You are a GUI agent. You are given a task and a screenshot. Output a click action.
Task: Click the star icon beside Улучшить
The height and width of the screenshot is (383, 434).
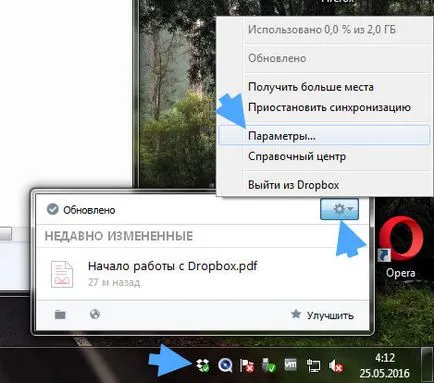[296, 314]
